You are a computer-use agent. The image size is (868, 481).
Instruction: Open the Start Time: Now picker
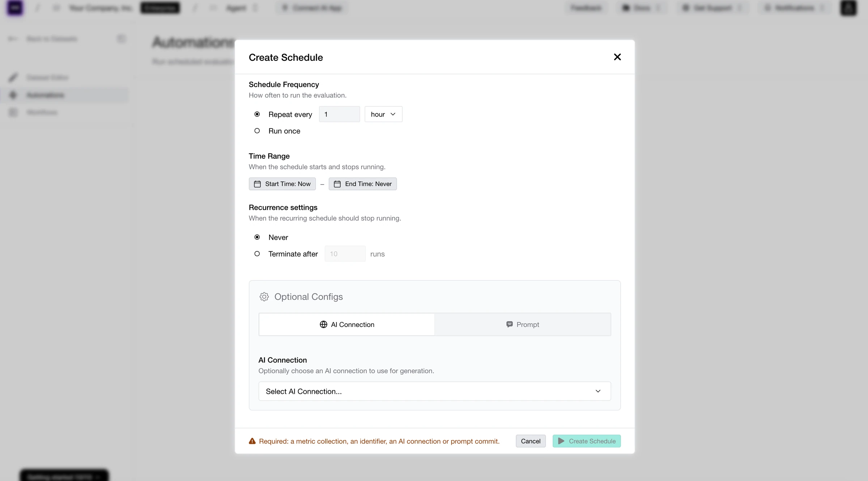[282, 184]
